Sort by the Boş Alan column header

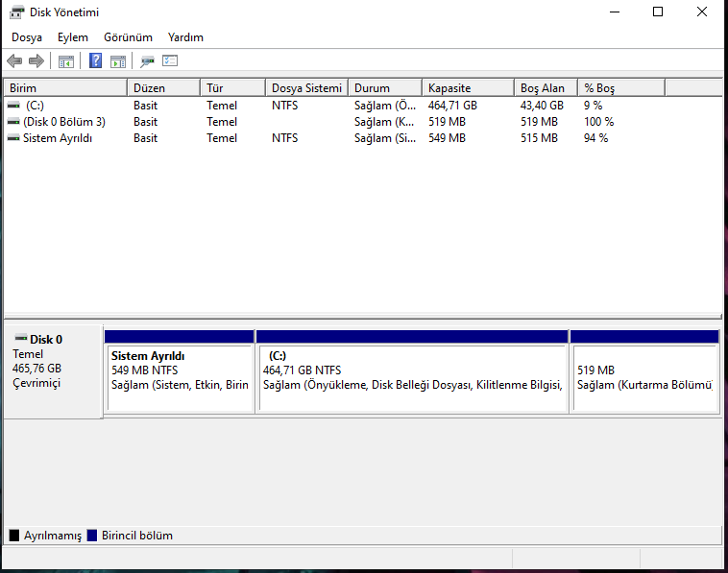tap(546, 87)
